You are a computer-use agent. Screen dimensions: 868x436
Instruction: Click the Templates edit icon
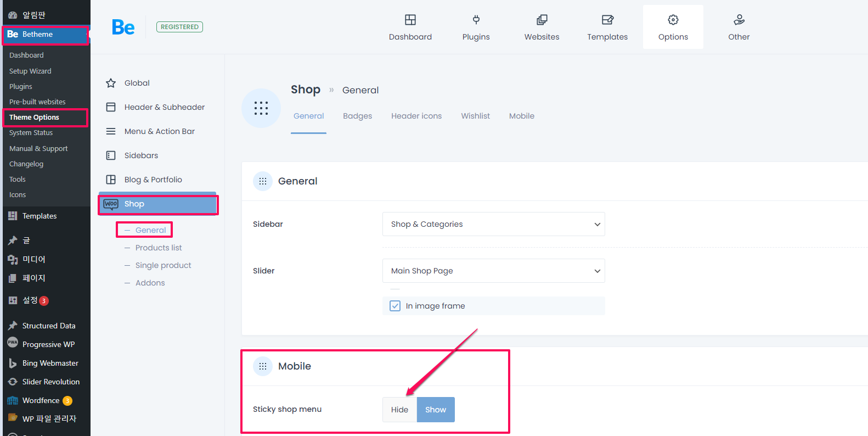[x=607, y=20]
